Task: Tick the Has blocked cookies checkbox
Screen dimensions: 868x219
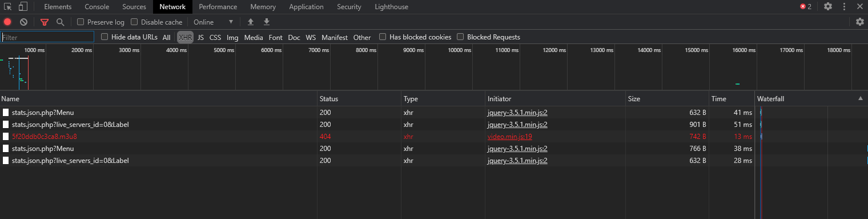Action: pyautogui.click(x=383, y=37)
